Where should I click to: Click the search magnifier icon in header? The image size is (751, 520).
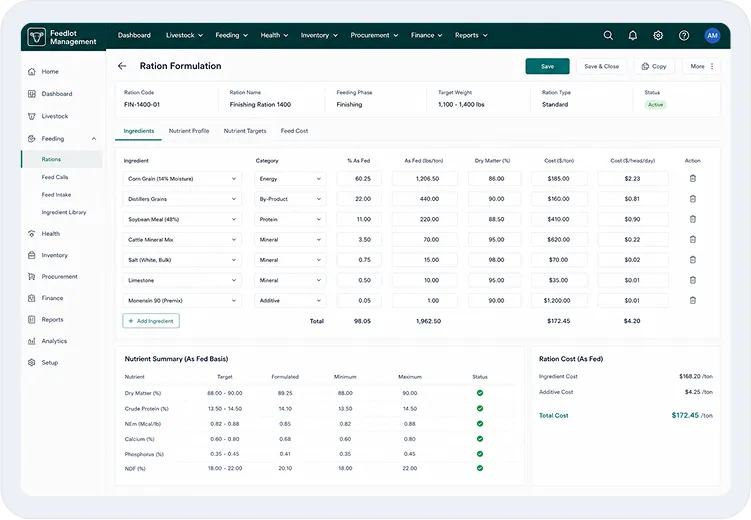coord(608,35)
